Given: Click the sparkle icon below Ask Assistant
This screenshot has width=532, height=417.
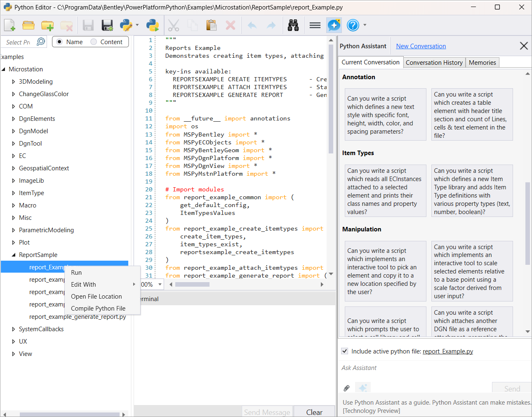Looking at the screenshot, I should click(363, 388).
